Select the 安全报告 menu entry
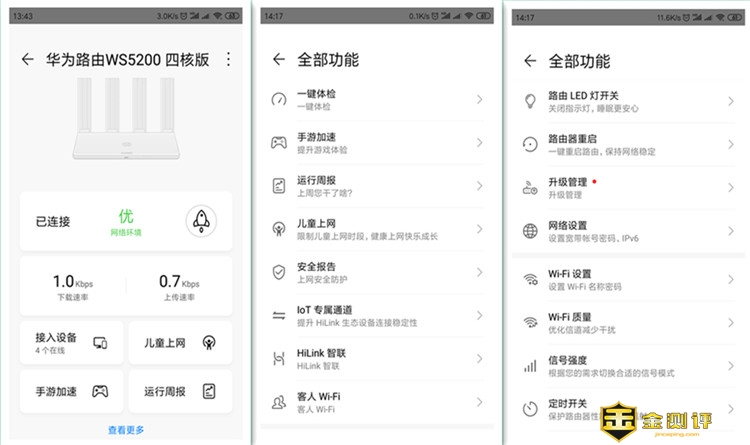 [x=370, y=272]
